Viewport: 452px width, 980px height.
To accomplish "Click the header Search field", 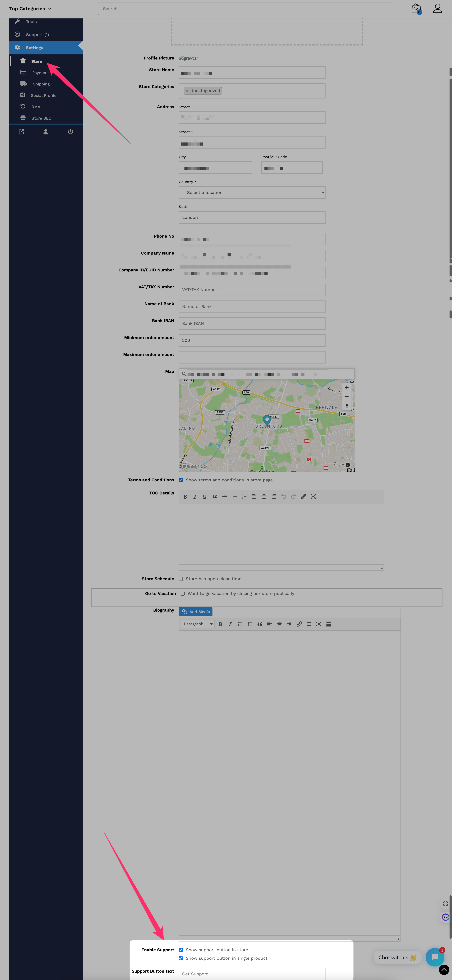I will pos(246,9).
